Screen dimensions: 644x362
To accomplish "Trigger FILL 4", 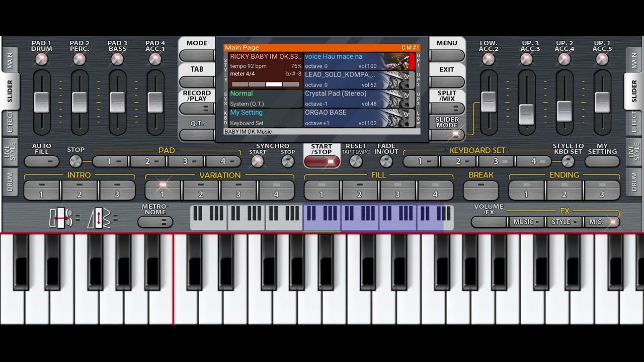I will click(435, 190).
